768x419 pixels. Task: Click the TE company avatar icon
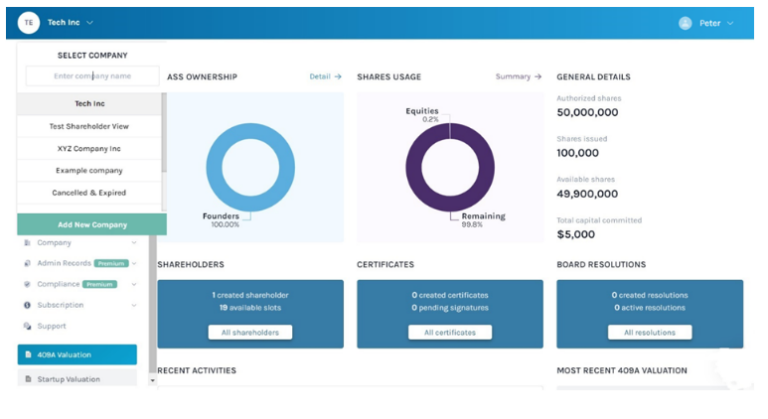click(29, 22)
